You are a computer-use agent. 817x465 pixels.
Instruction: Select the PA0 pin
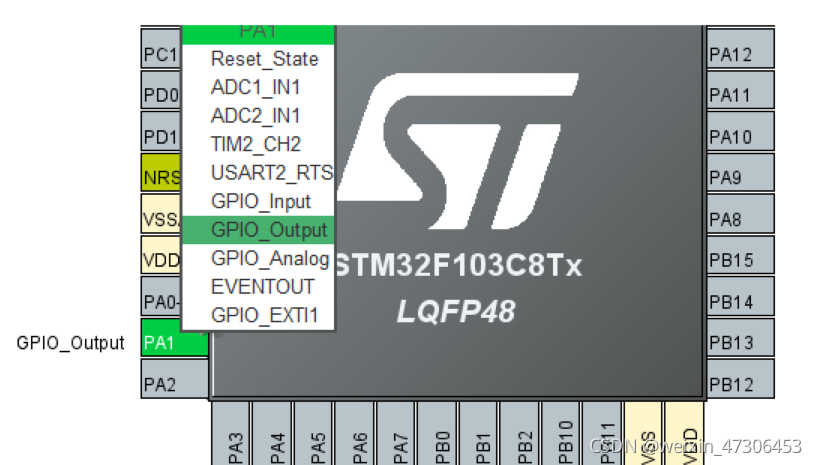tap(161, 296)
